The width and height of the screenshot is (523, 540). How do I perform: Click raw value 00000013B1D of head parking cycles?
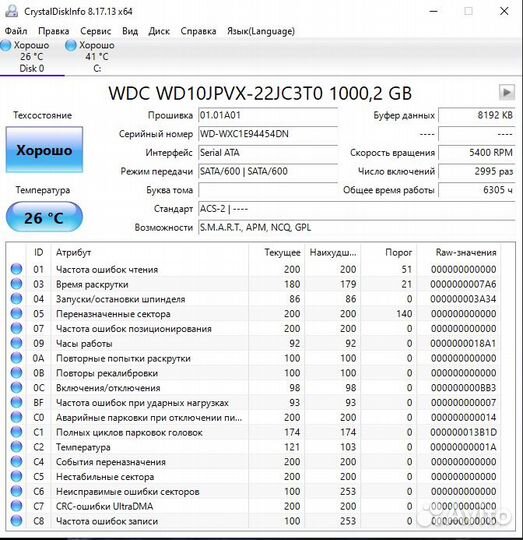point(463,432)
